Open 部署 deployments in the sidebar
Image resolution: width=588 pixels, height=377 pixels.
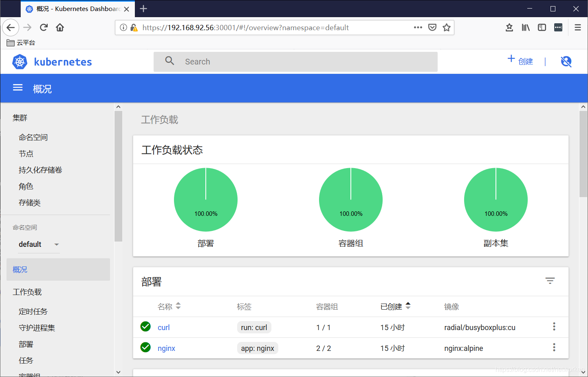[x=26, y=344]
